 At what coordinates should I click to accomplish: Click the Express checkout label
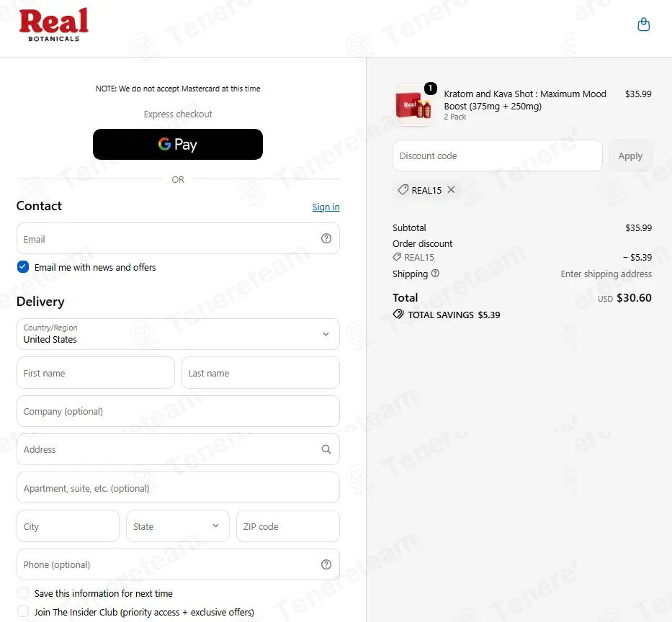[178, 114]
